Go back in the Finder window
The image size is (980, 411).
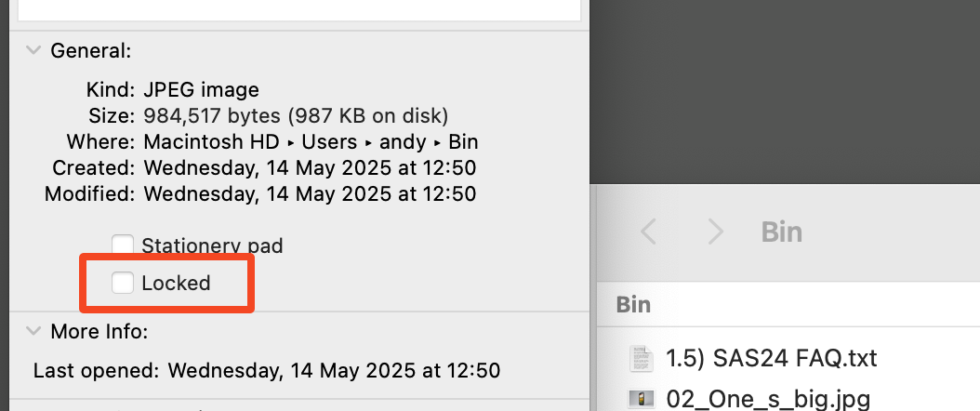coord(649,232)
